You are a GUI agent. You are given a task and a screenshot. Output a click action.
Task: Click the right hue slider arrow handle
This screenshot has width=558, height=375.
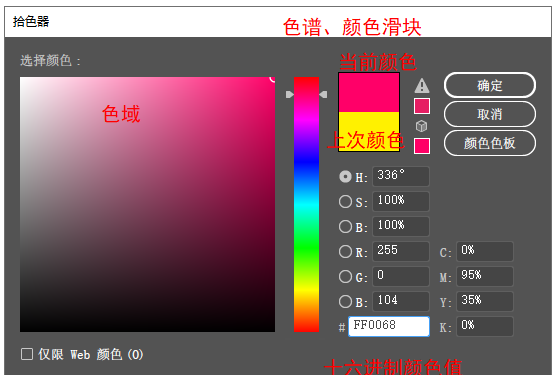pyautogui.click(x=323, y=94)
